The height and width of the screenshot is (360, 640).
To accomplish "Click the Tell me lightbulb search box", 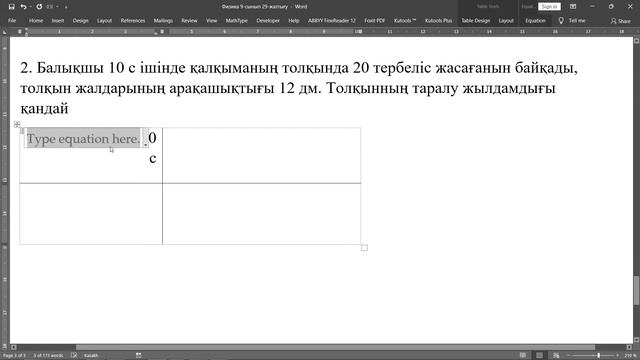I will click(572, 20).
